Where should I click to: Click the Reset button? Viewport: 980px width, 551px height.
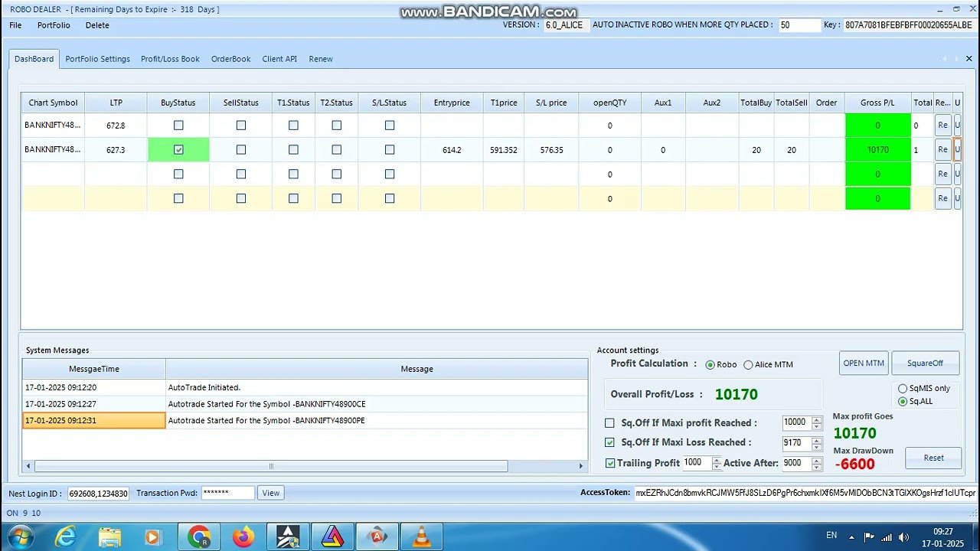pyautogui.click(x=933, y=458)
